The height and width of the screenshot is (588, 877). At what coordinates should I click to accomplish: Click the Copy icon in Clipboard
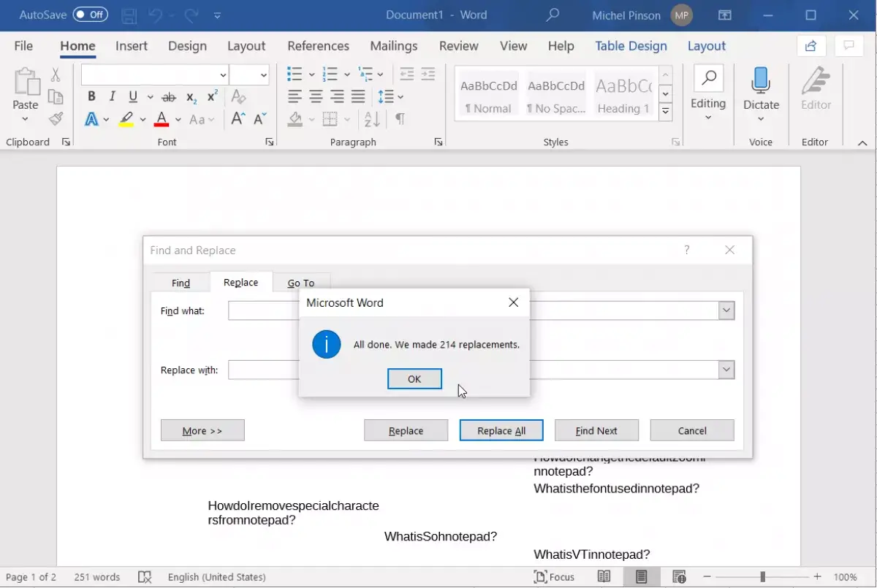click(56, 96)
